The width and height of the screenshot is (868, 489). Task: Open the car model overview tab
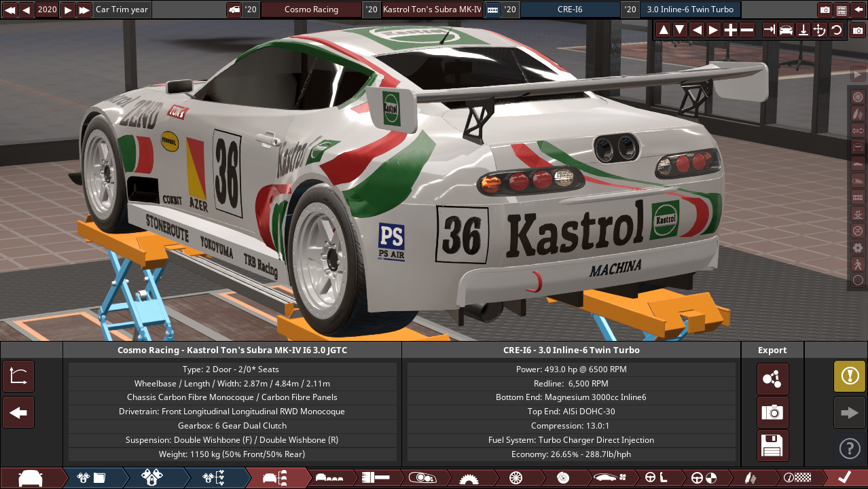(x=31, y=477)
